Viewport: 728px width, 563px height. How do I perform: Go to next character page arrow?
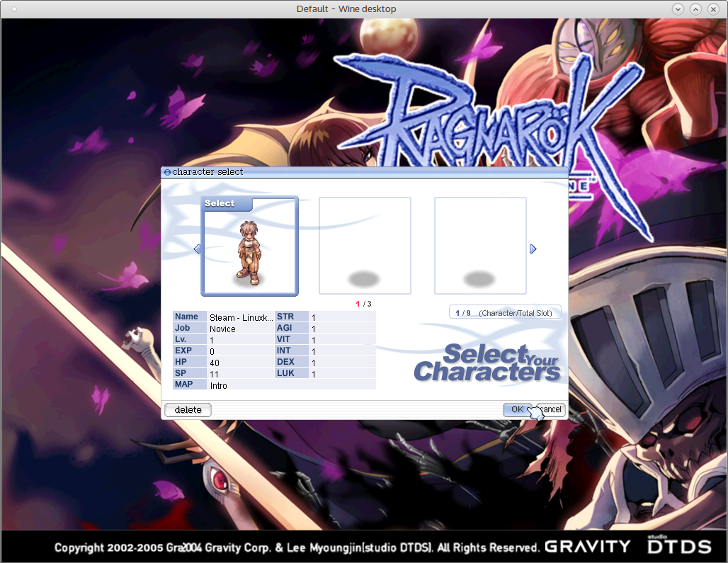pyautogui.click(x=533, y=249)
